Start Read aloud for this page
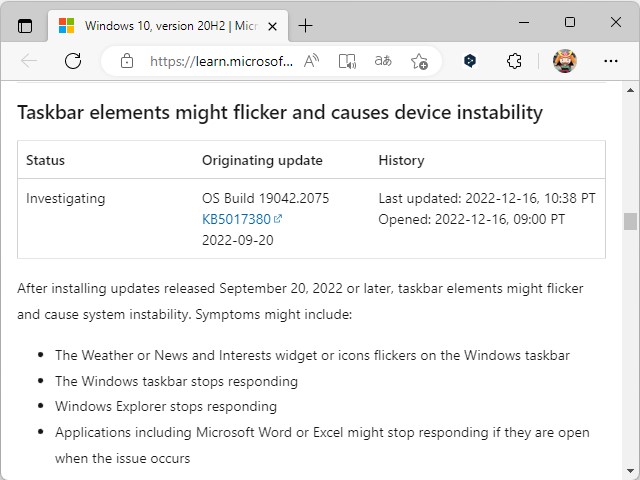The width and height of the screenshot is (640, 480). pyautogui.click(x=312, y=61)
